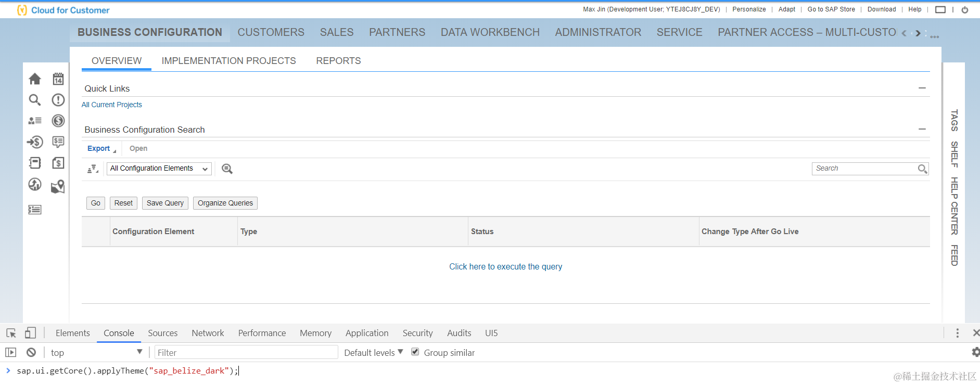Switch to DevTools Elements tab
Screen dimensions: 980x385
click(73, 333)
